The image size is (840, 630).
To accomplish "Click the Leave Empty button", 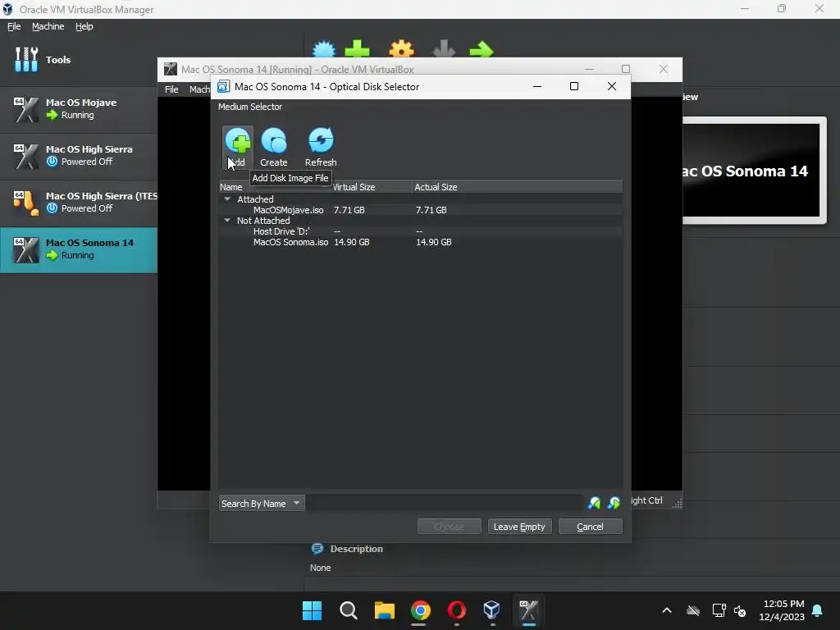I will [x=519, y=527].
